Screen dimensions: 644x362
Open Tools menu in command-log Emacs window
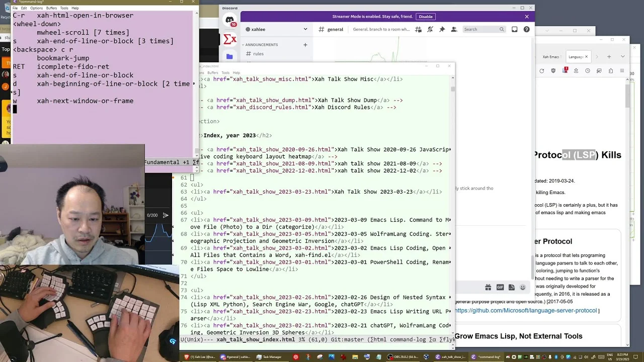tap(64, 8)
